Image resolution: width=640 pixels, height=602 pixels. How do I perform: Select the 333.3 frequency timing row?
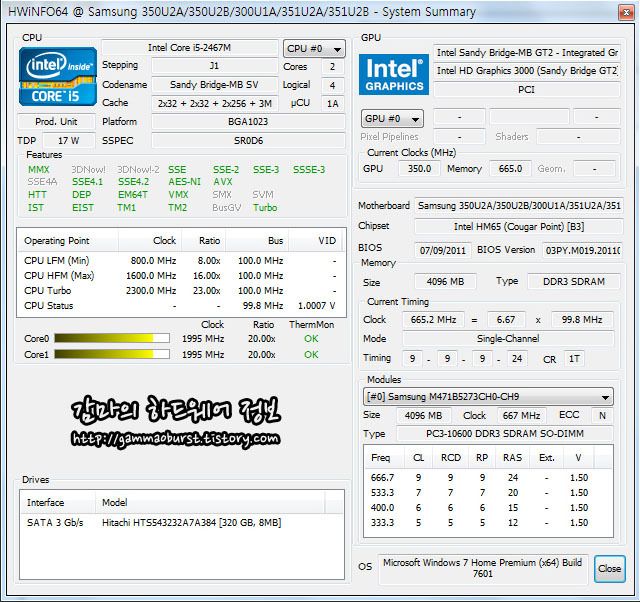488,523
